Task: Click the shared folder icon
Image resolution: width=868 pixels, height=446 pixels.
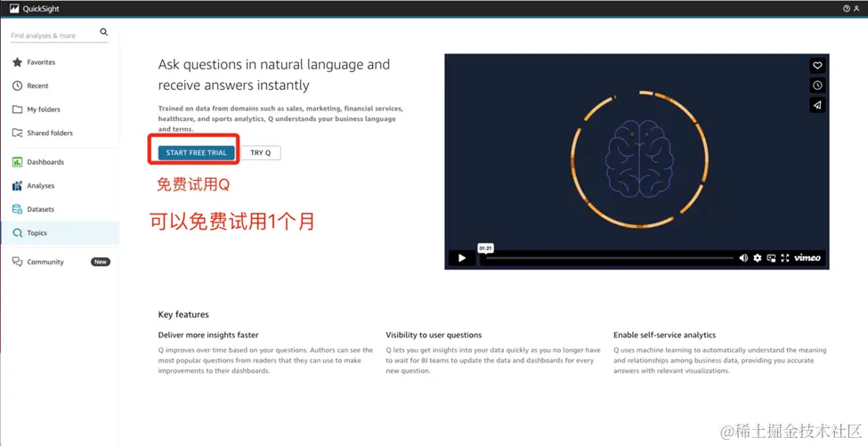Action: (x=17, y=133)
